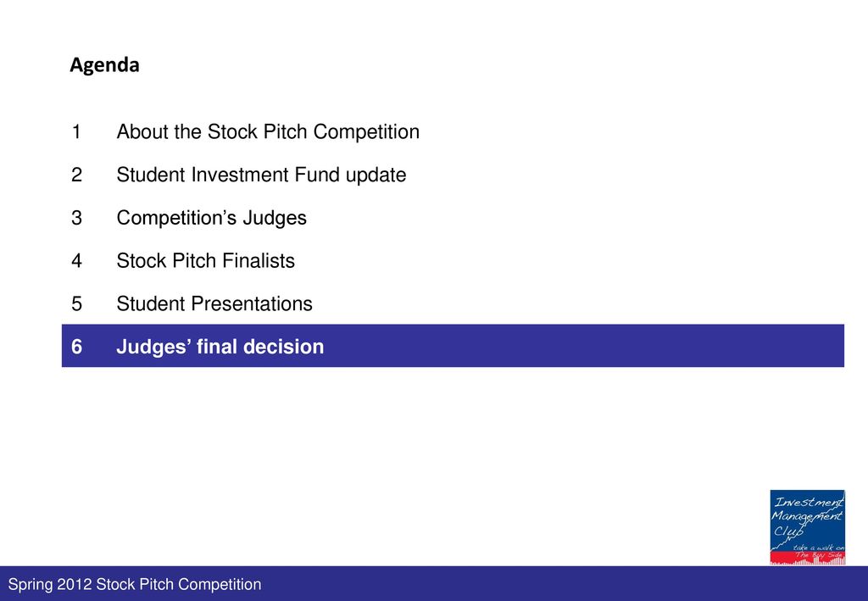Select the Agenda heading text
Viewport: 868px width, 601px height.
pyautogui.click(x=104, y=65)
